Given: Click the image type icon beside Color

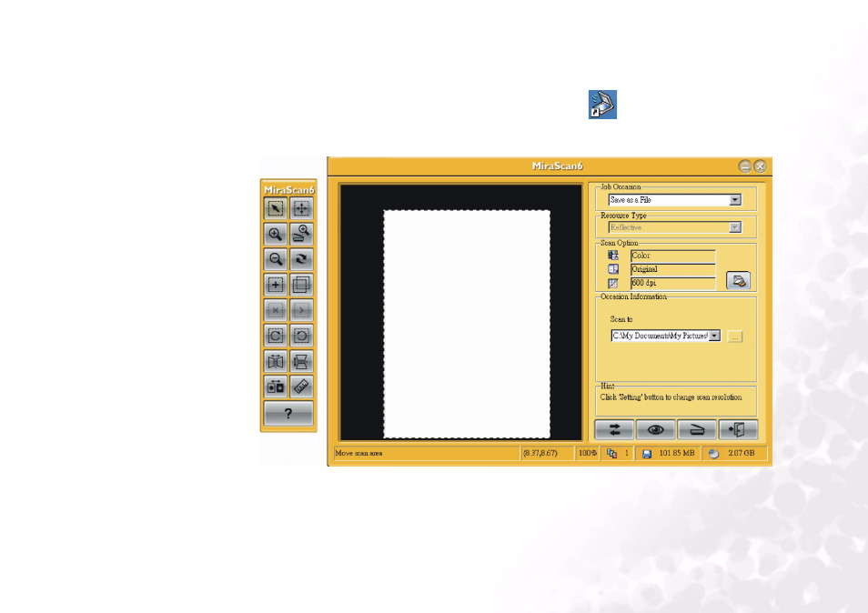Looking at the screenshot, I should coord(613,255).
